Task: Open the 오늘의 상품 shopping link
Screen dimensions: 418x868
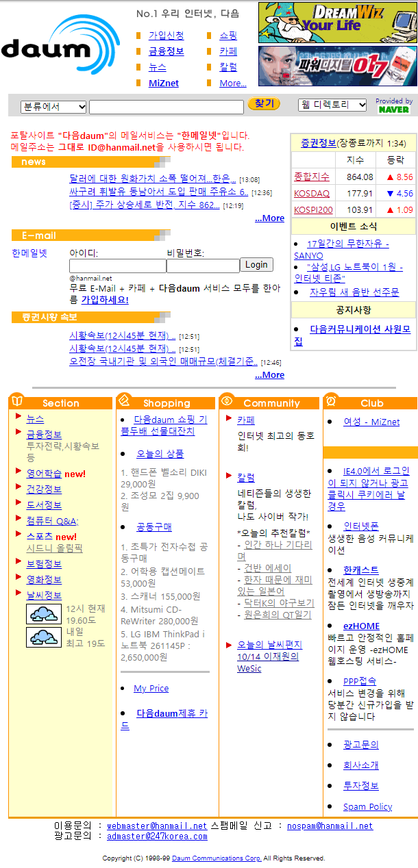Action: click(160, 454)
